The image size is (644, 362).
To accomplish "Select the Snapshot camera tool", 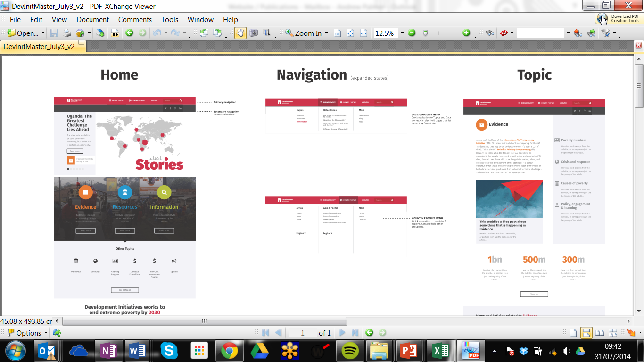I will click(x=254, y=33).
